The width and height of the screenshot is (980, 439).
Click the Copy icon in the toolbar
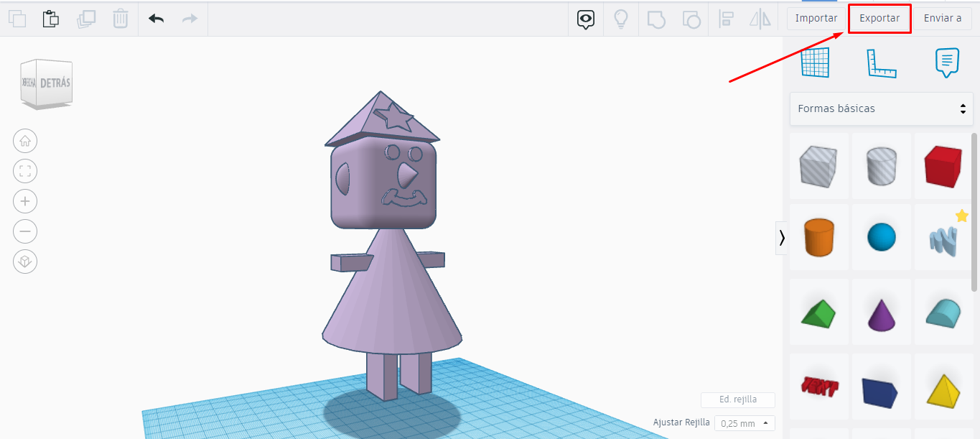pyautogui.click(x=17, y=18)
